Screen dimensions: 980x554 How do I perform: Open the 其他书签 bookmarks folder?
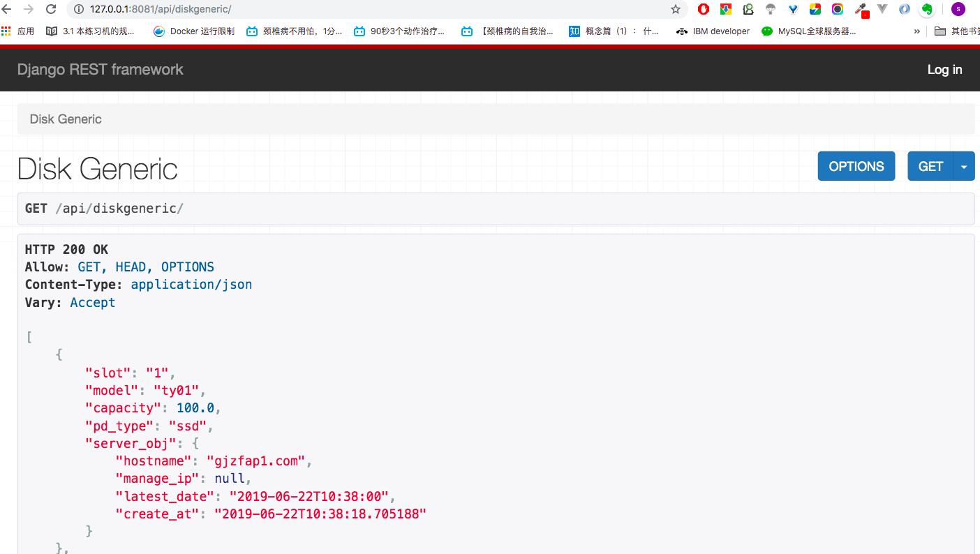957,31
